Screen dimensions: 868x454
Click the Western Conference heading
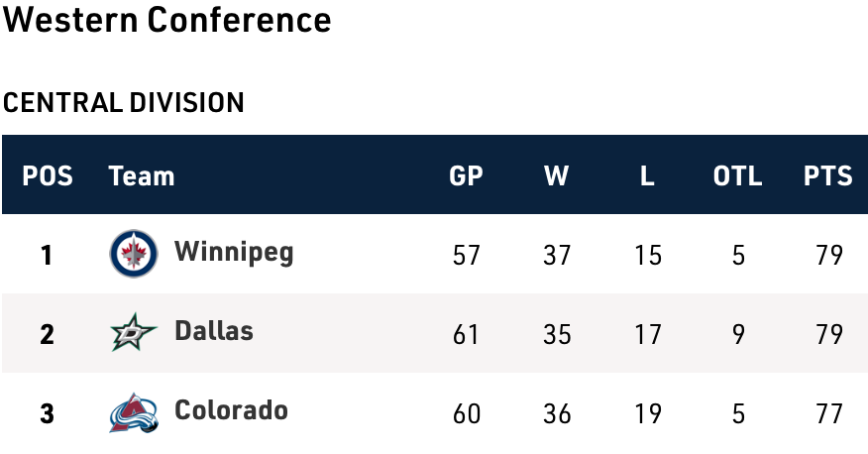point(167,21)
